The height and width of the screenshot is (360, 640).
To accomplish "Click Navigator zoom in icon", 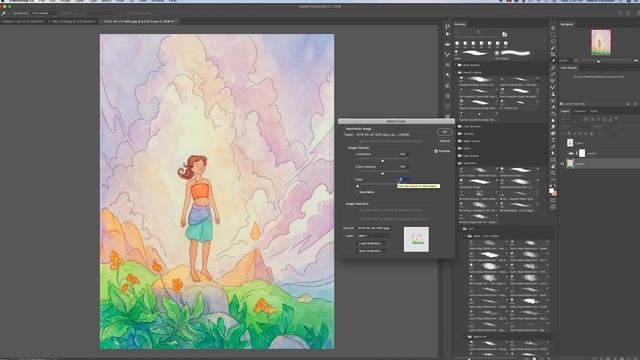I will pyautogui.click(x=636, y=61).
